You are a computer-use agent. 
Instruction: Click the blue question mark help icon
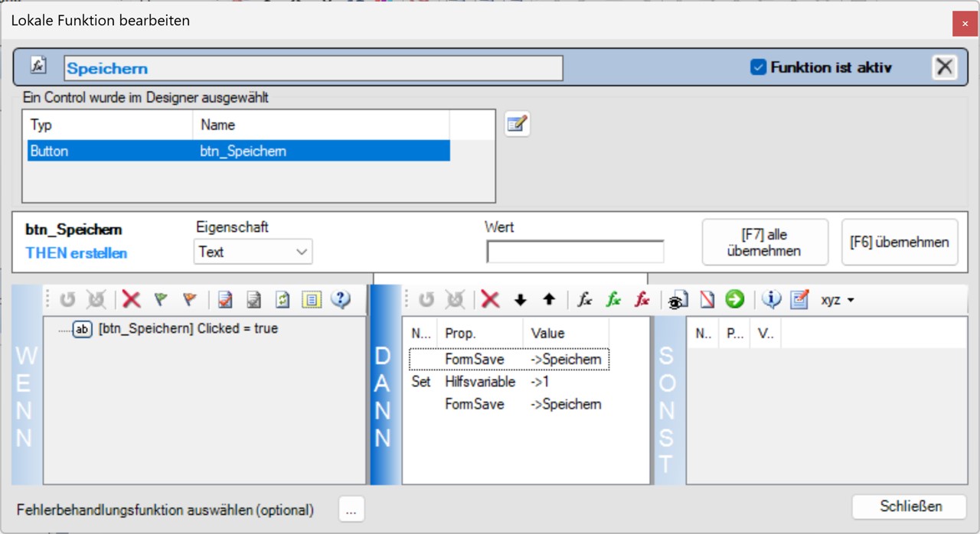(341, 300)
